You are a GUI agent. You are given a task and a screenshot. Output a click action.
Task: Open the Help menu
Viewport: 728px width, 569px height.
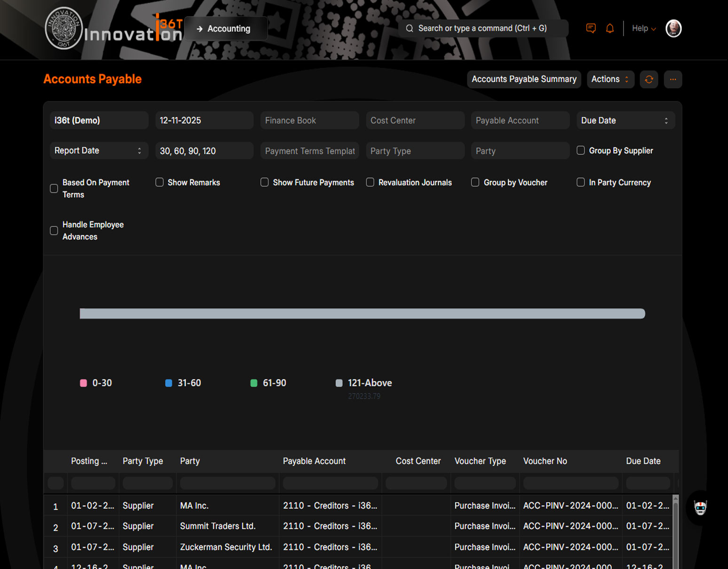(643, 28)
